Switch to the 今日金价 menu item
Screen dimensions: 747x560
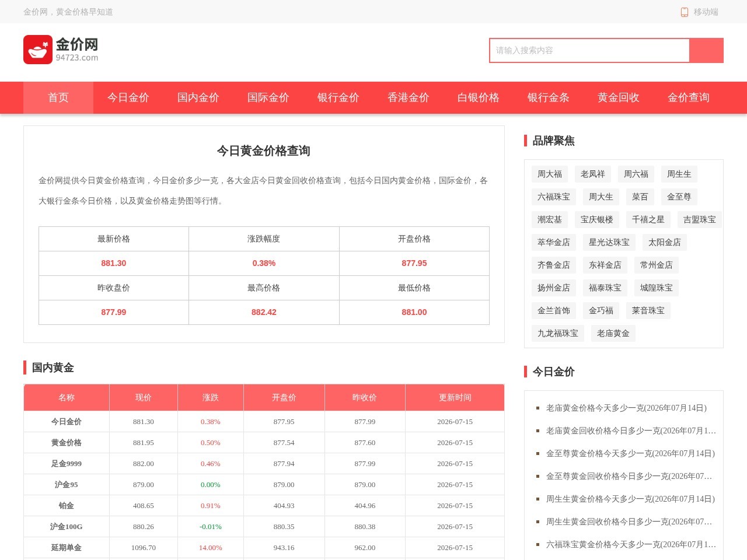tap(128, 97)
